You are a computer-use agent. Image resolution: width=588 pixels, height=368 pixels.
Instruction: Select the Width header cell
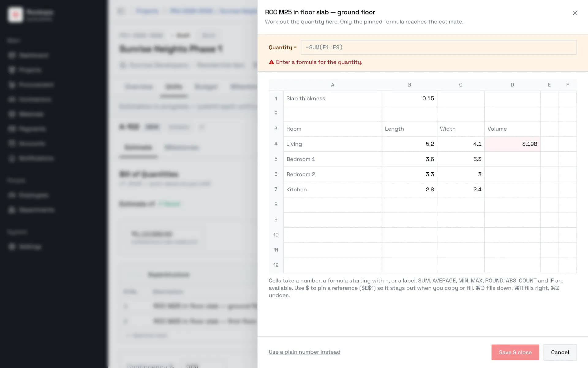click(461, 129)
